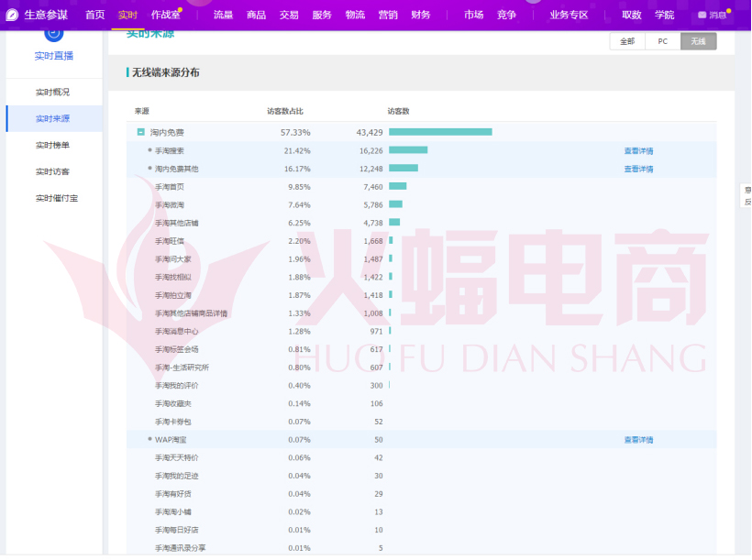Open the 学院 menu
This screenshot has width=752, height=560.
click(664, 15)
